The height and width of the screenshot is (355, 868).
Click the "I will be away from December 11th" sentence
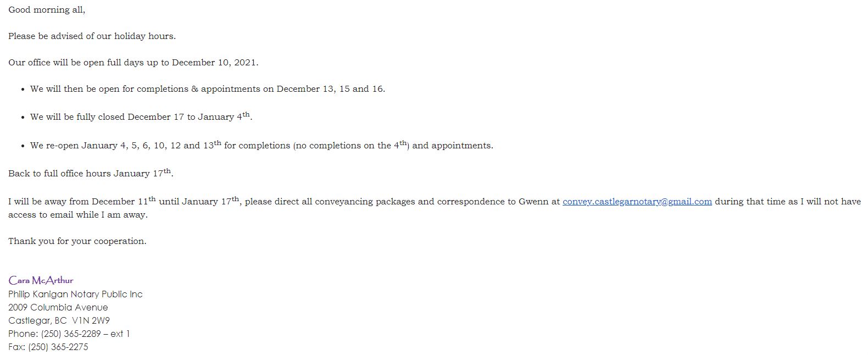[x=435, y=201]
